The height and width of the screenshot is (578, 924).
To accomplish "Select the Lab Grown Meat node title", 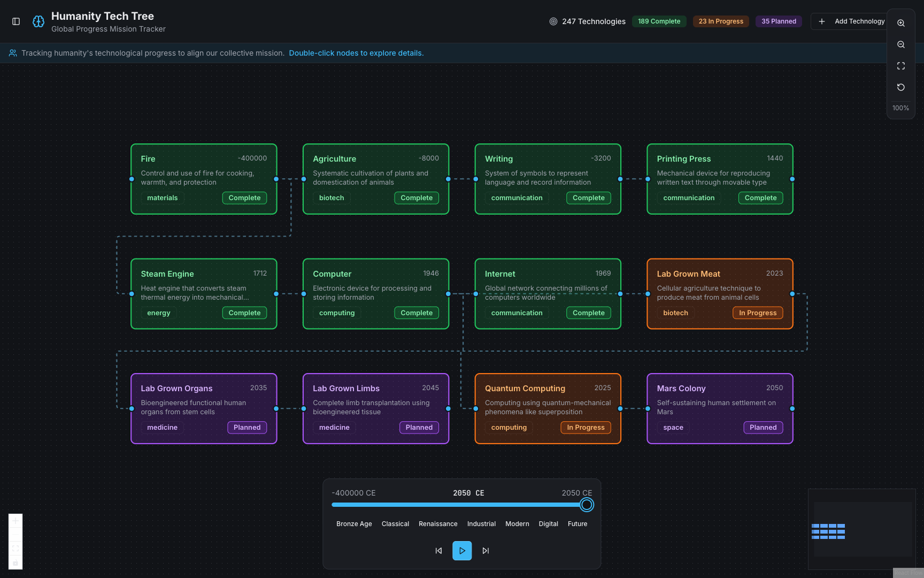I will point(688,274).
